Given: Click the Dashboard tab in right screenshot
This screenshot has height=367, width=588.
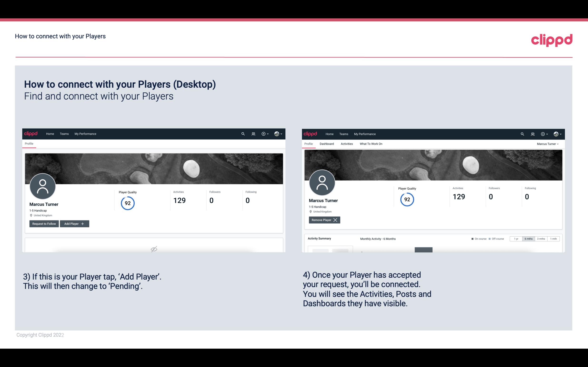Looking at the screenshot, I should [x=326, y=144].
